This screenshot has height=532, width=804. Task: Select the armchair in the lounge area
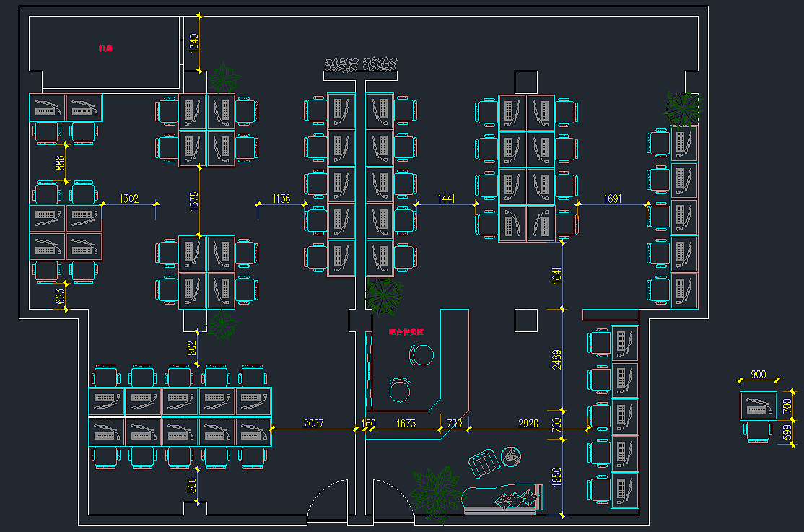click(x=484, y=463)
